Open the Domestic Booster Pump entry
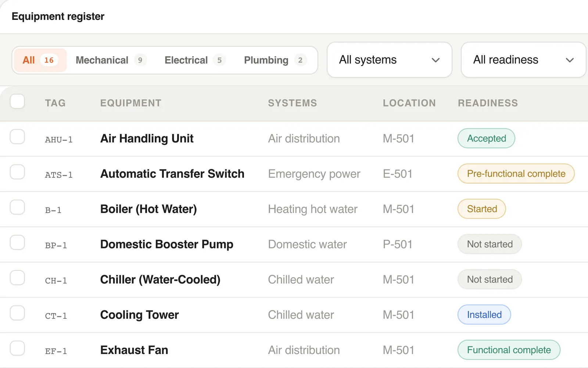Image resolution: width=588 pixels, height=368 pixels. coord(167,244)
